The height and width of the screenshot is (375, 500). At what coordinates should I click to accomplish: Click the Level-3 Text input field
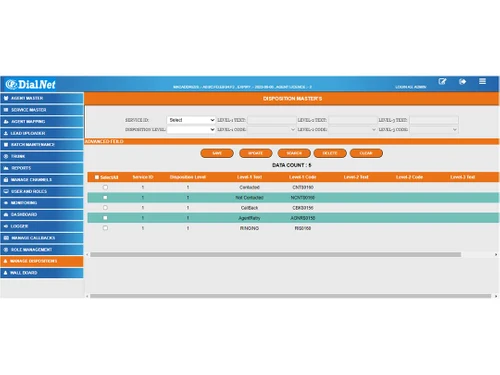point(434,120)
